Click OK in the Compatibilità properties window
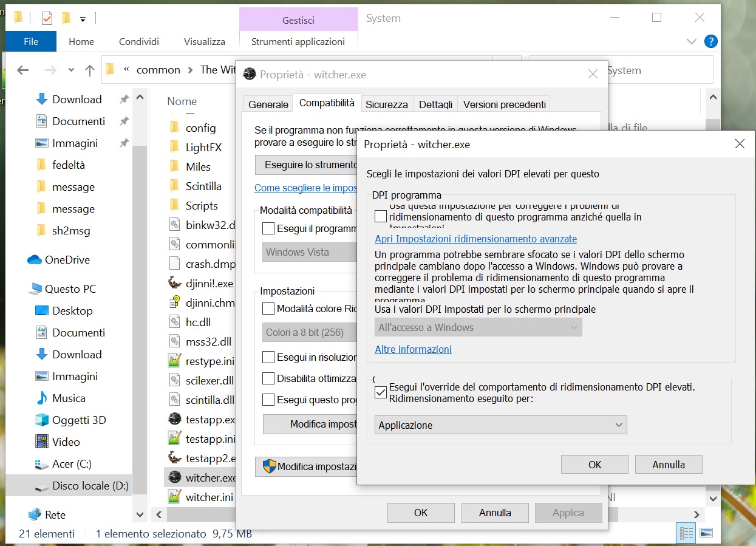The image size is (756, 546). 421,513
